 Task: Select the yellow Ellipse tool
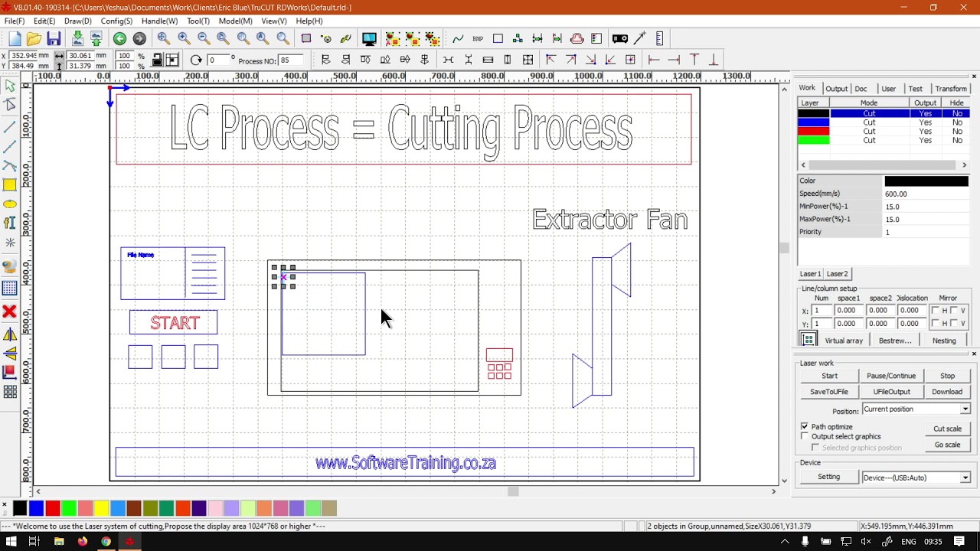coord(9,204)
